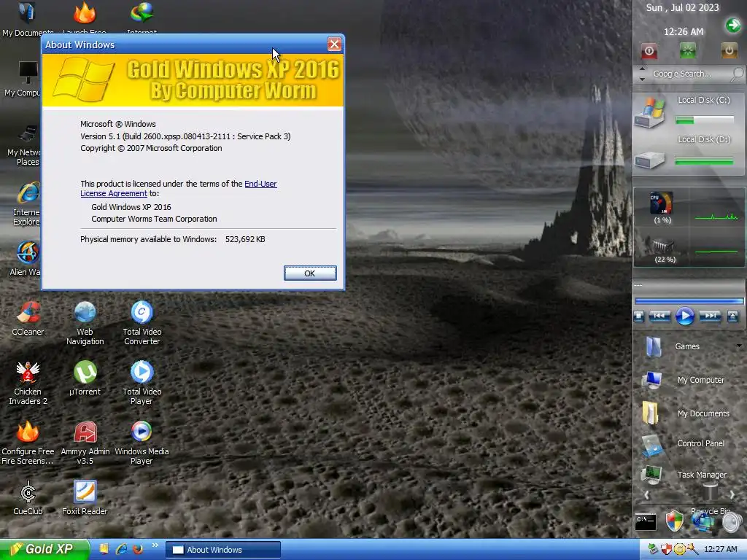
Task: Open CueClub desktop icon
Action: click(x=28, y=499)
